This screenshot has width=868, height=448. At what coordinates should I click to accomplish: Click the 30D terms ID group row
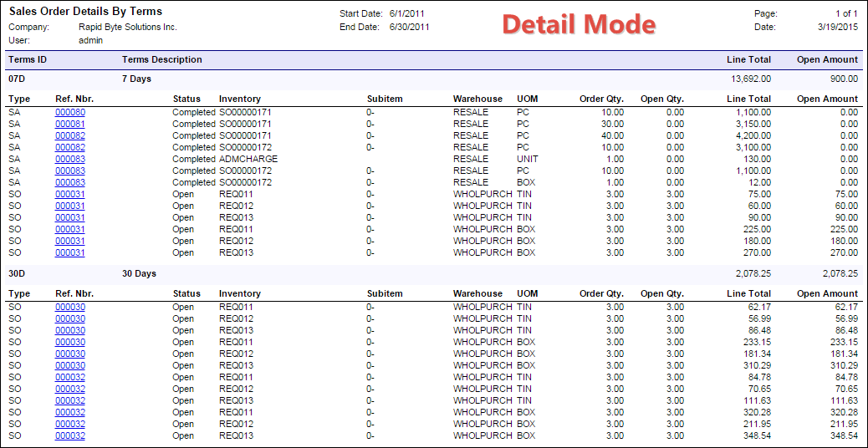18,273
